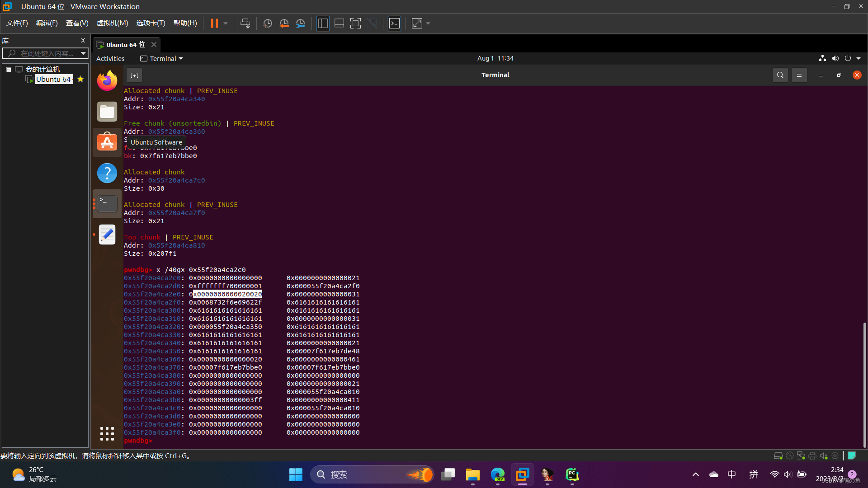Viewport: 868px width, 488px height.
Task: Click the library search input field
Action: (45, 53)
